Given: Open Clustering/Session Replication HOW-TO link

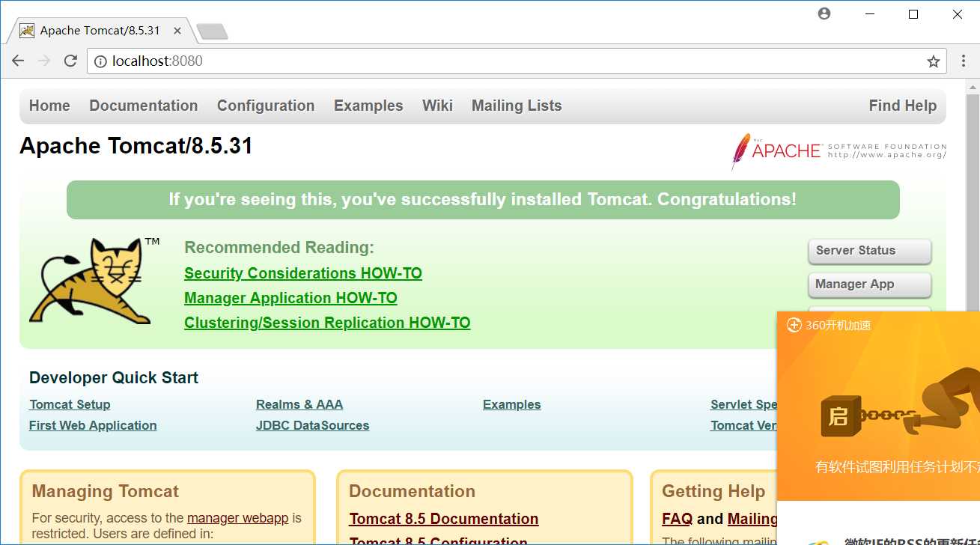Looking at the screenshot, I should (327, 323).
